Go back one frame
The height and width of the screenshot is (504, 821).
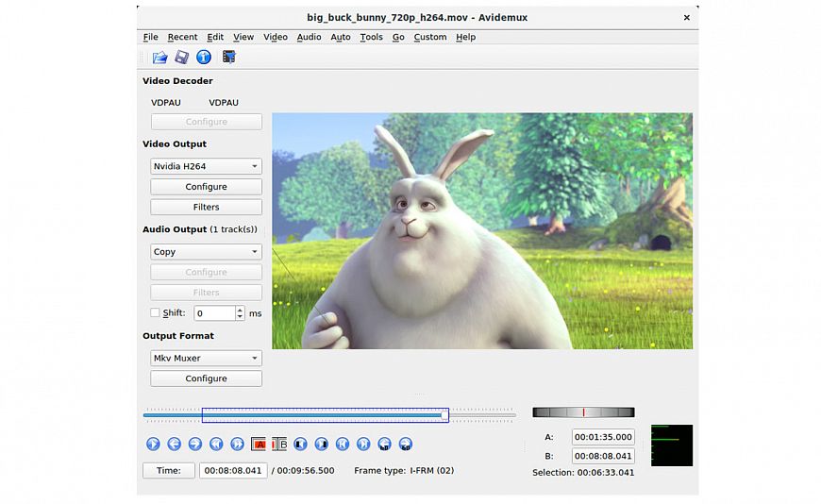[x=175, y=444]
